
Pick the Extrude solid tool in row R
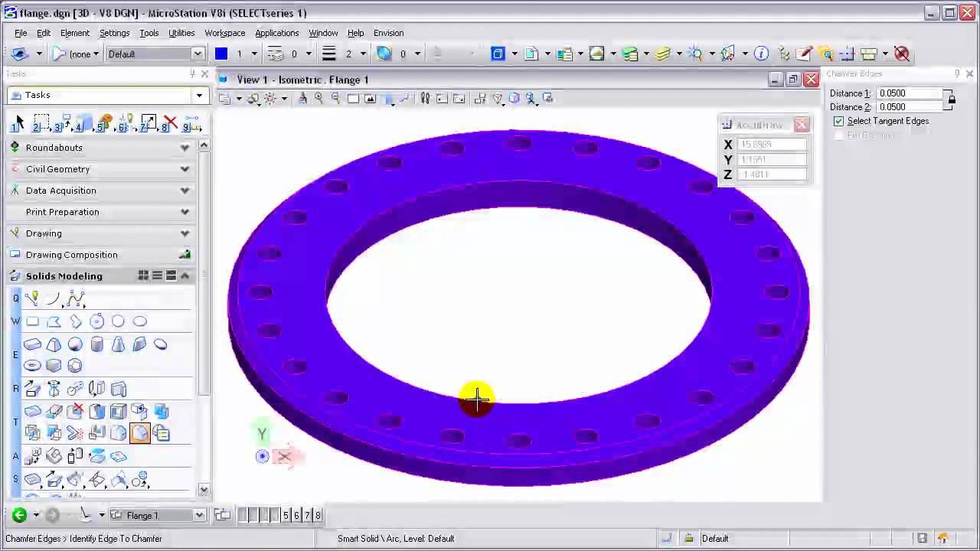[32, 389]
